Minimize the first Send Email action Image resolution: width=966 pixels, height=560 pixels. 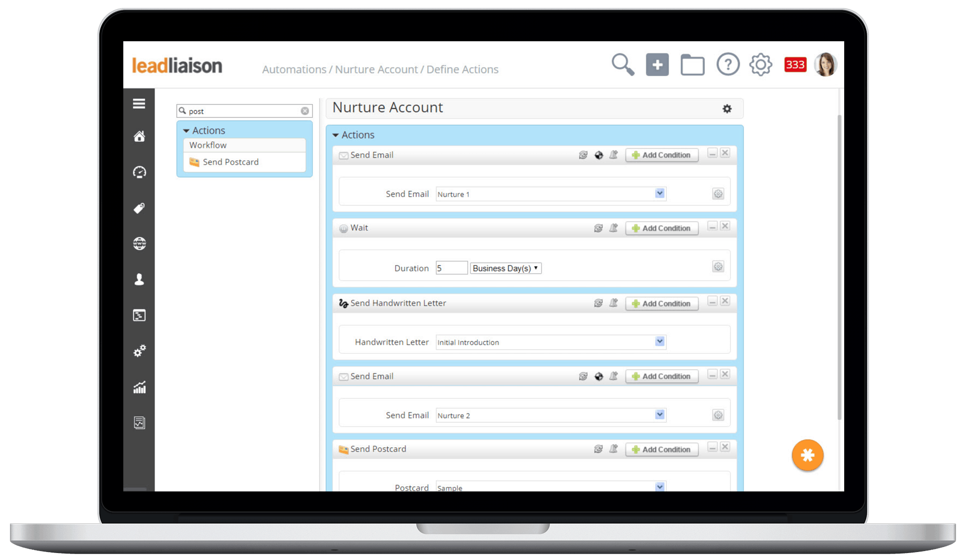coord(712,154)
